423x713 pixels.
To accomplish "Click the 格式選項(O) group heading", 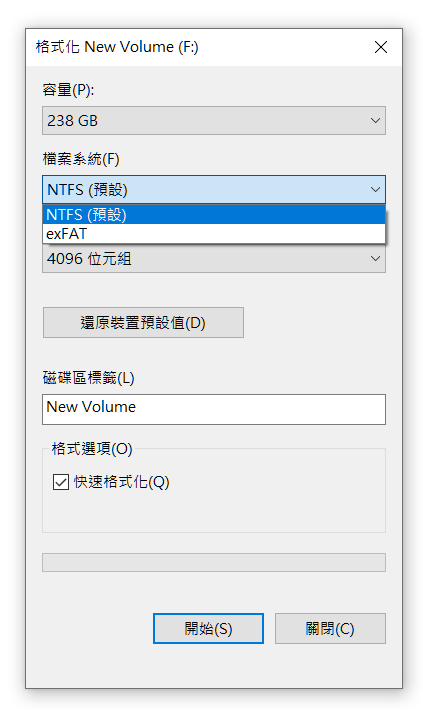I will click(92, 449).
